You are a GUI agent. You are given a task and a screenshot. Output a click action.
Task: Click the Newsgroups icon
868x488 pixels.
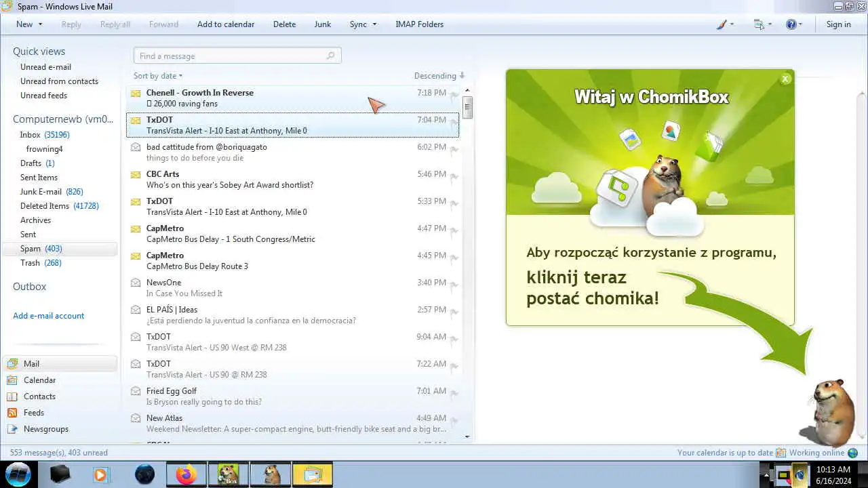12,429
